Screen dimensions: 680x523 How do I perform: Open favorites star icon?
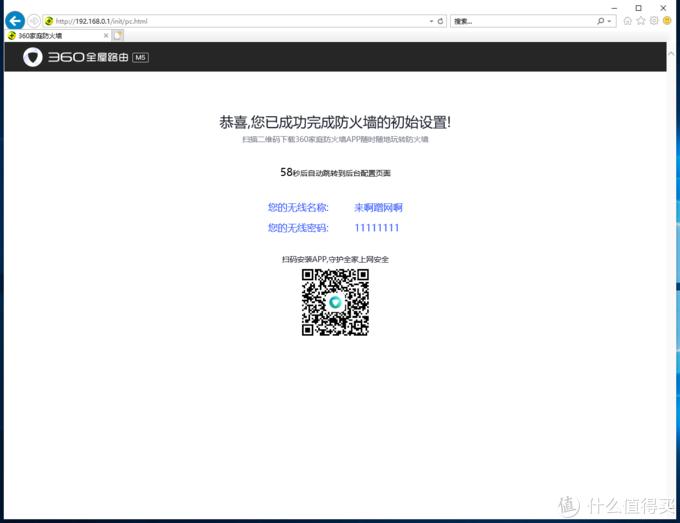[641, 21]
